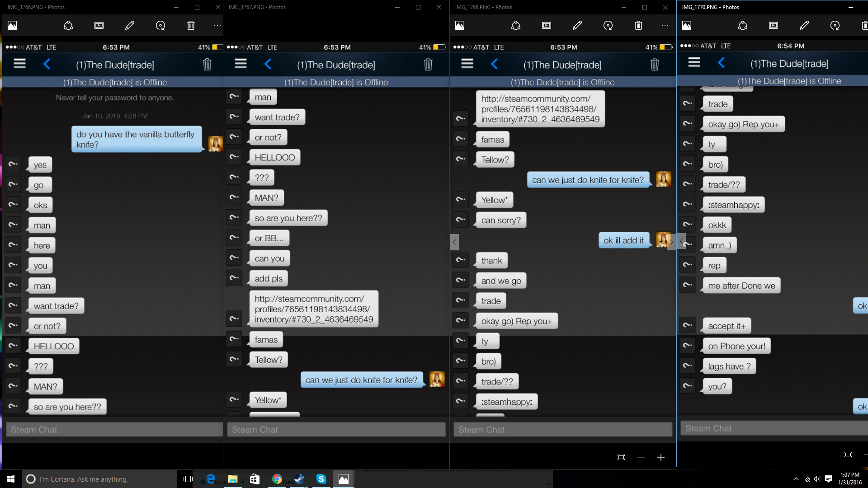Zoom in with the plus button

coord(661,457)
